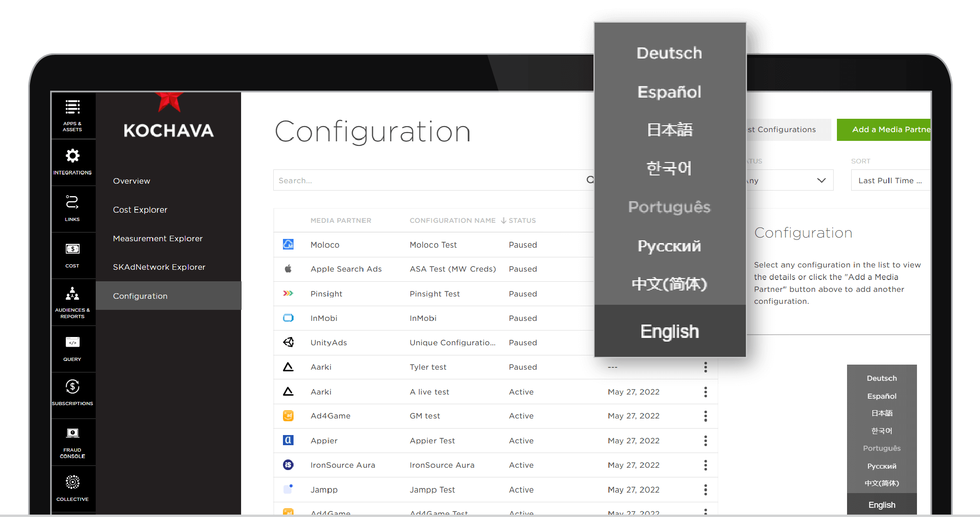Open Measurement Explorer in the navigation menu

point(158,238)
